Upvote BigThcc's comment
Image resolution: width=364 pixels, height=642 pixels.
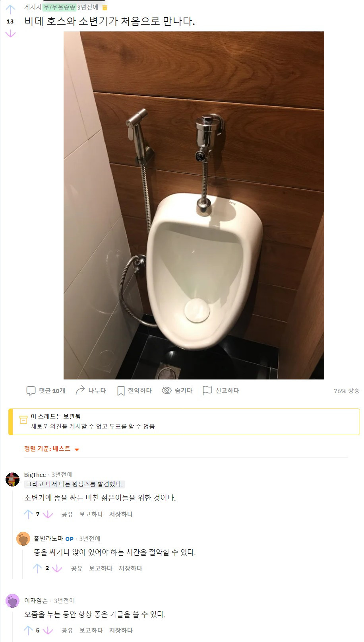coord(28,514)
